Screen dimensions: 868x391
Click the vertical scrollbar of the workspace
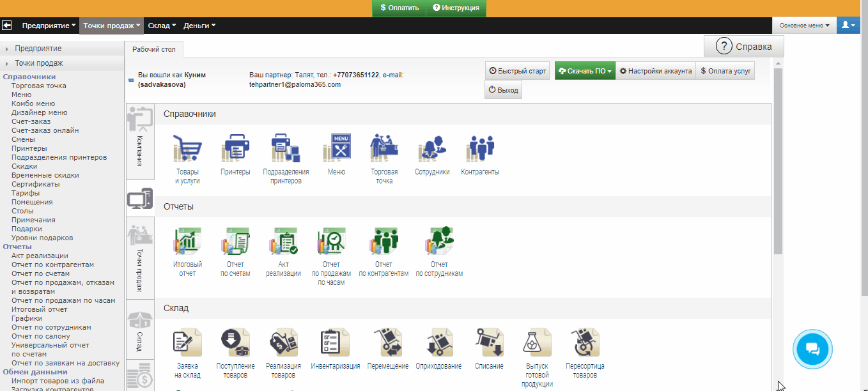point(777,160)
